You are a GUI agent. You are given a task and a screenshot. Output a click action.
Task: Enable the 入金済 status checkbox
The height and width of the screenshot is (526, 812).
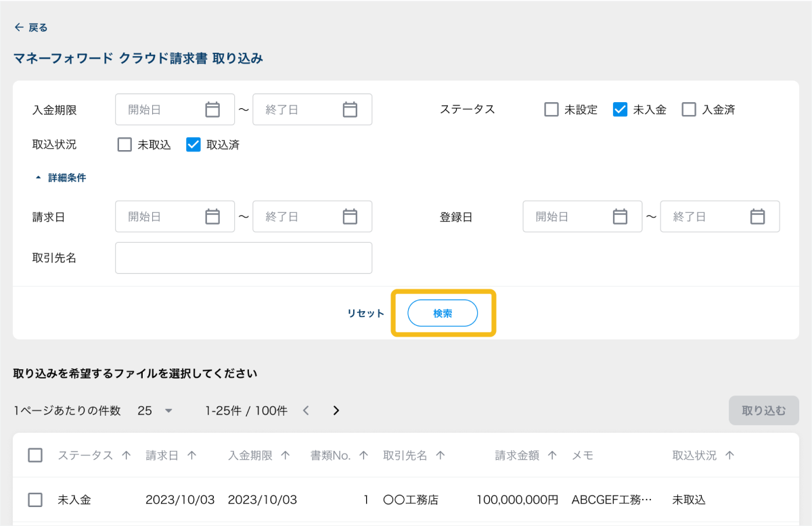pyautogui.click(x=689, y=110)
